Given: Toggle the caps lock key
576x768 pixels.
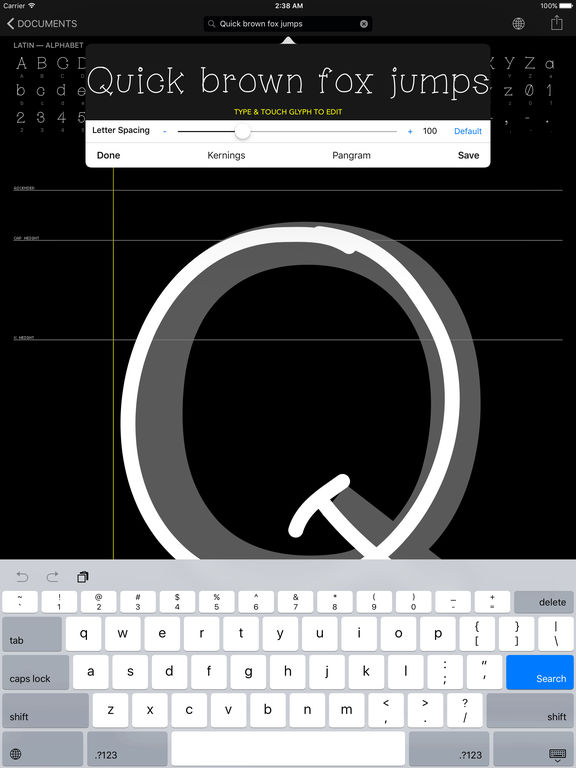Looking at the screenshot, I should point(36,672).
